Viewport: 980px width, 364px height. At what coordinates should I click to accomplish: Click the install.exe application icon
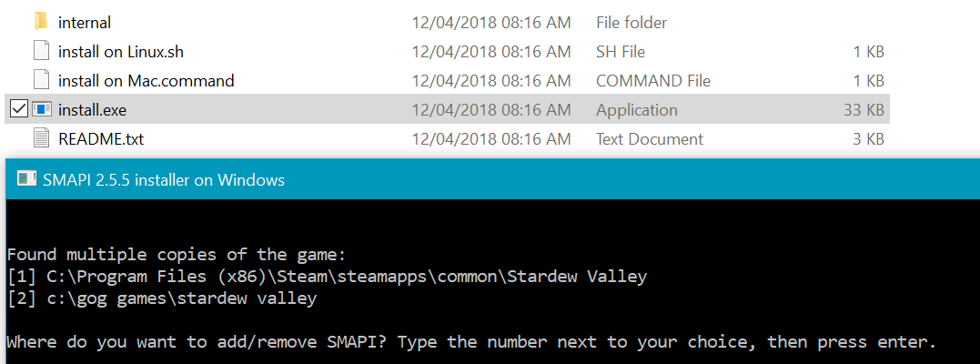(x=41, y=109)
